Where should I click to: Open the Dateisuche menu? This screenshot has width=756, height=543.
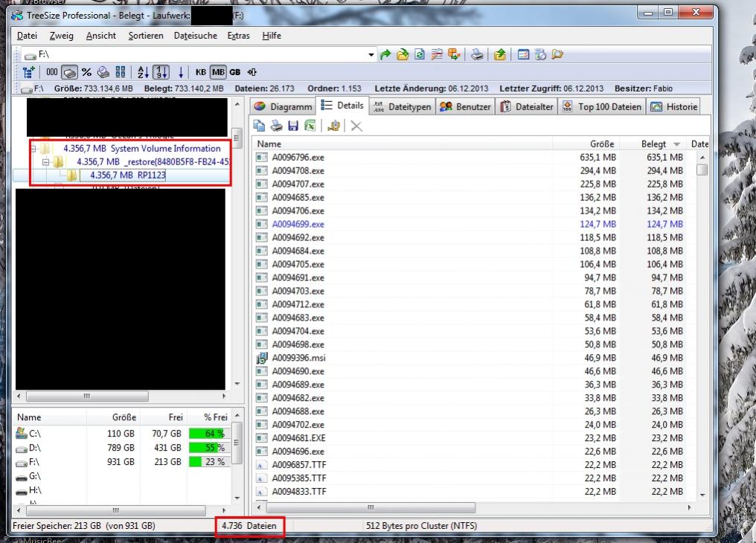pos(195,36)
